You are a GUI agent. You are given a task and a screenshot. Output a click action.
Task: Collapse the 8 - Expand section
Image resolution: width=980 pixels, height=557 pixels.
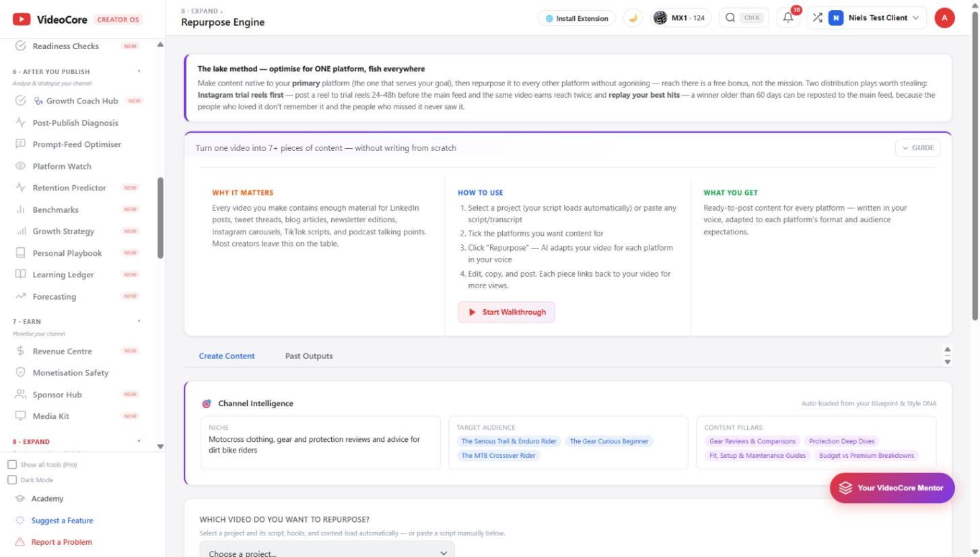tap(139, 442)
